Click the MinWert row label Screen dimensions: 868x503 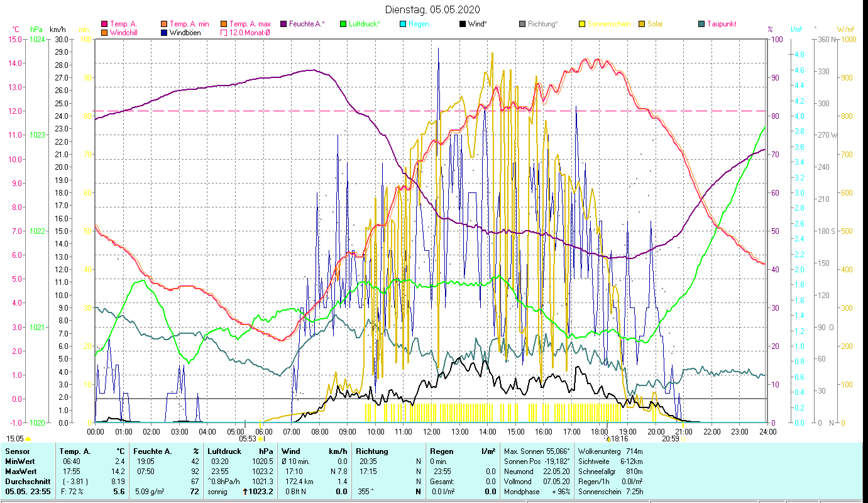(19, 462)
